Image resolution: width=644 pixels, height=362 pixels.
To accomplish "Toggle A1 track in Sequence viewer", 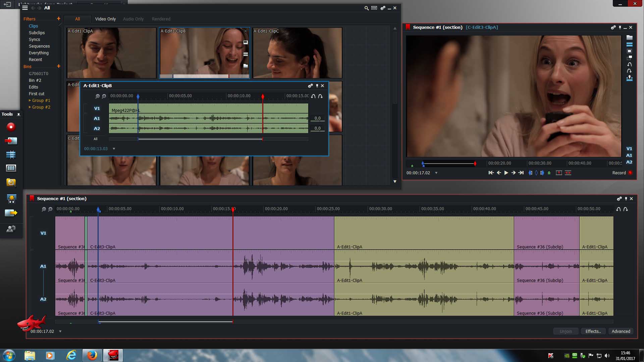I will [x=629, y=156].
